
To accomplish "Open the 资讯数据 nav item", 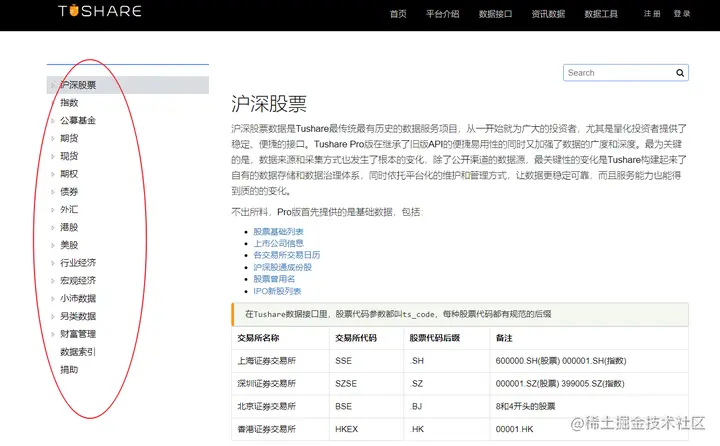I will pyautogui.click(x=548, y=14).
